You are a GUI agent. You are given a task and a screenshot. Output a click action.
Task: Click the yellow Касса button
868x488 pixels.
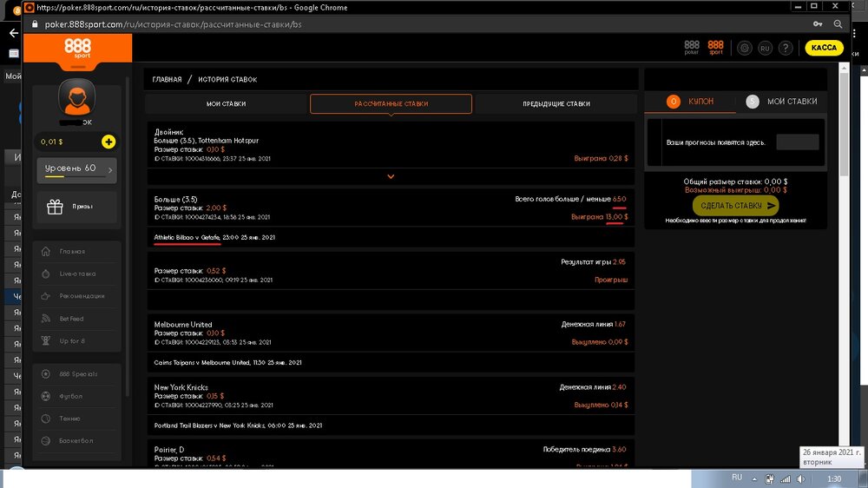(824, 48)
